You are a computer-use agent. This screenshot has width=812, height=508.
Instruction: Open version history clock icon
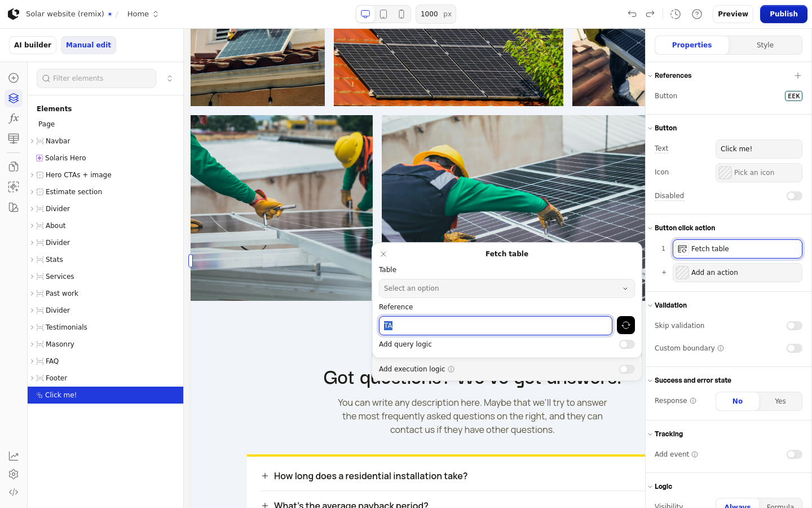point(676,14)
